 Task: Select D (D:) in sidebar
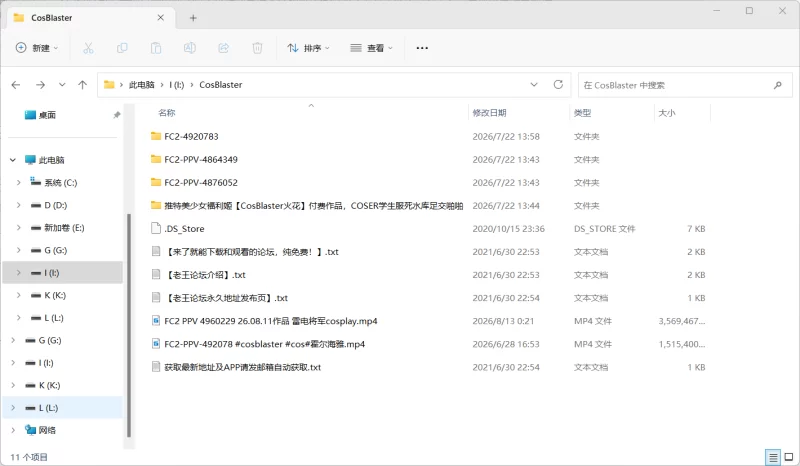point(56,205)
